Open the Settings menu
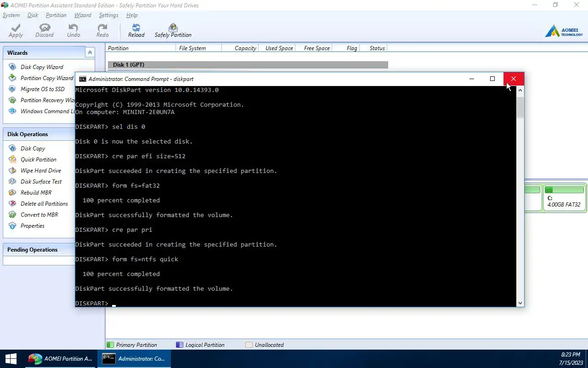Screen dimensions: 588x368 point(109,15)
